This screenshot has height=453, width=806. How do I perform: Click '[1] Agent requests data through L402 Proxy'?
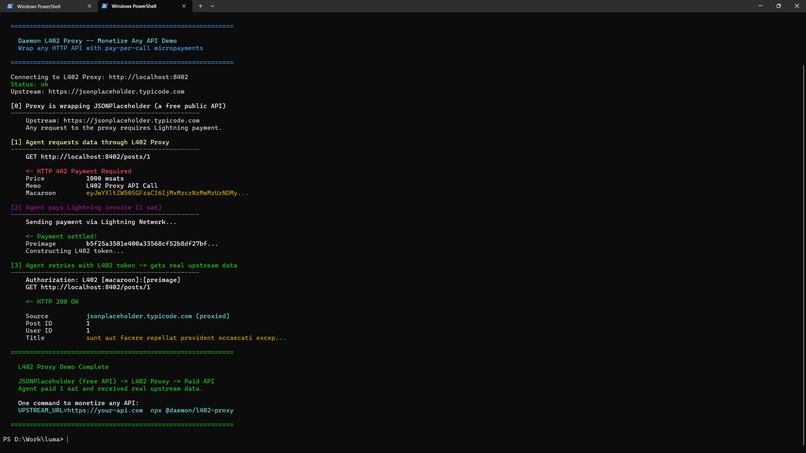point(90,142)
